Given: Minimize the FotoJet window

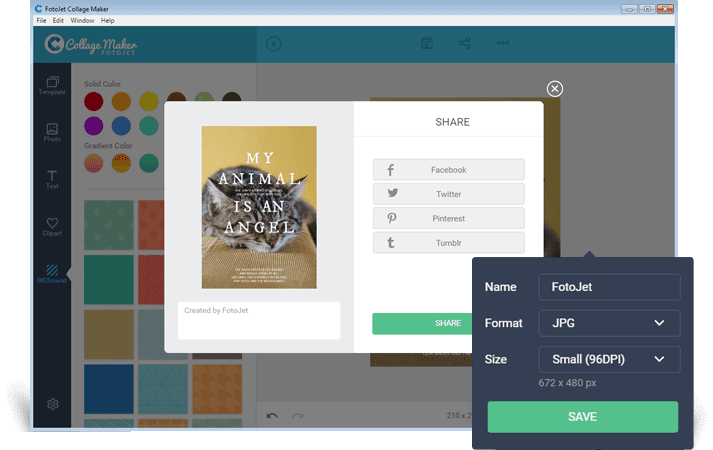Looking at the screenshot, I should 629,9.
